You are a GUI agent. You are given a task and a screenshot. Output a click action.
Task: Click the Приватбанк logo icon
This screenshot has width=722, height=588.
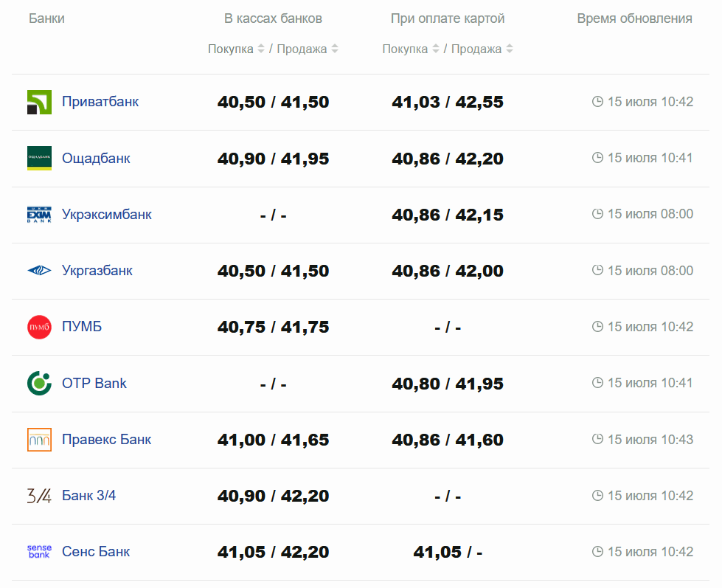point(39,103)
